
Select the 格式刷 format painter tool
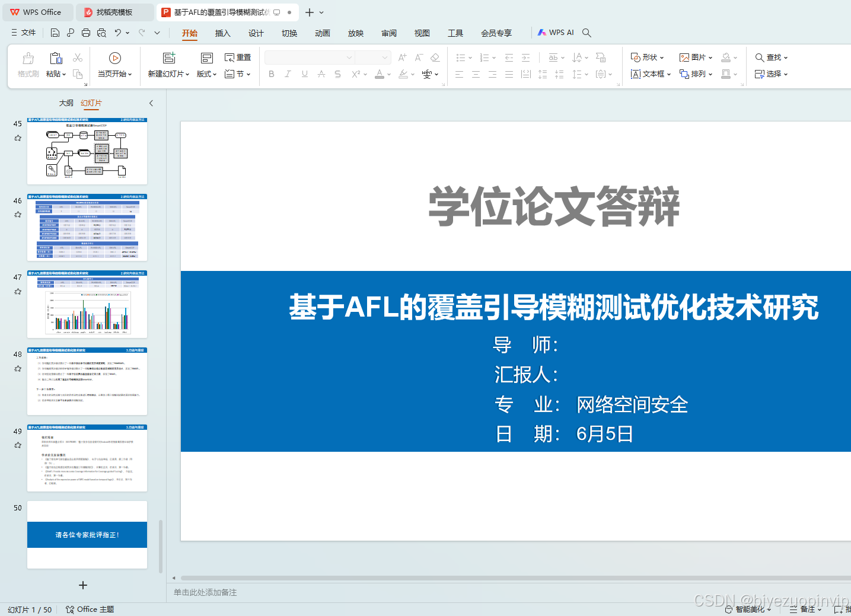(27, 65)
